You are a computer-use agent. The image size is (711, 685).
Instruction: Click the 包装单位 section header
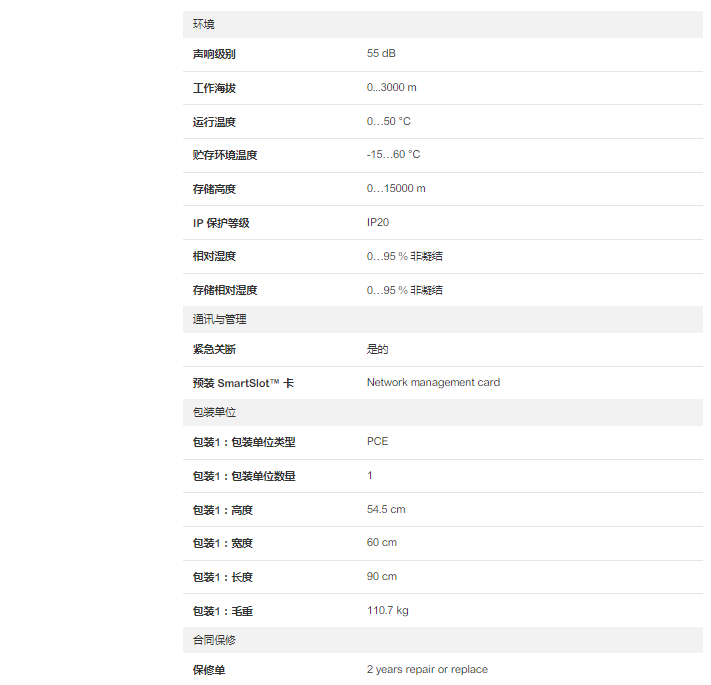pos(214,412)
